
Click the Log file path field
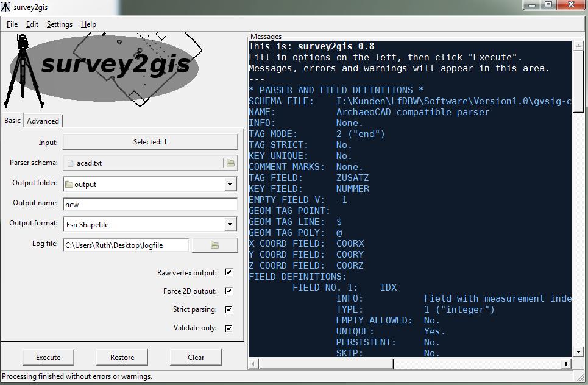coord(126,245)
